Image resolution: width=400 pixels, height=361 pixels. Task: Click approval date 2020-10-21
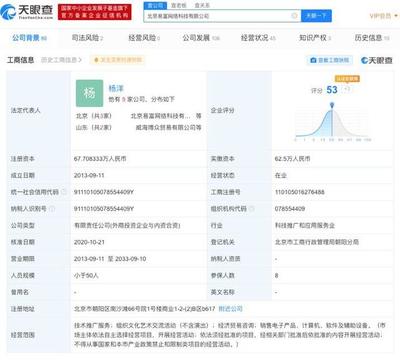point(89,242)
